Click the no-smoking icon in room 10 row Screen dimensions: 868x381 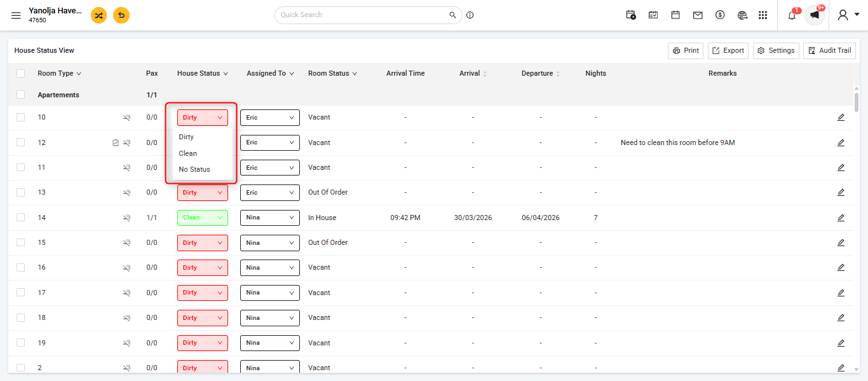tap(127, 117)
